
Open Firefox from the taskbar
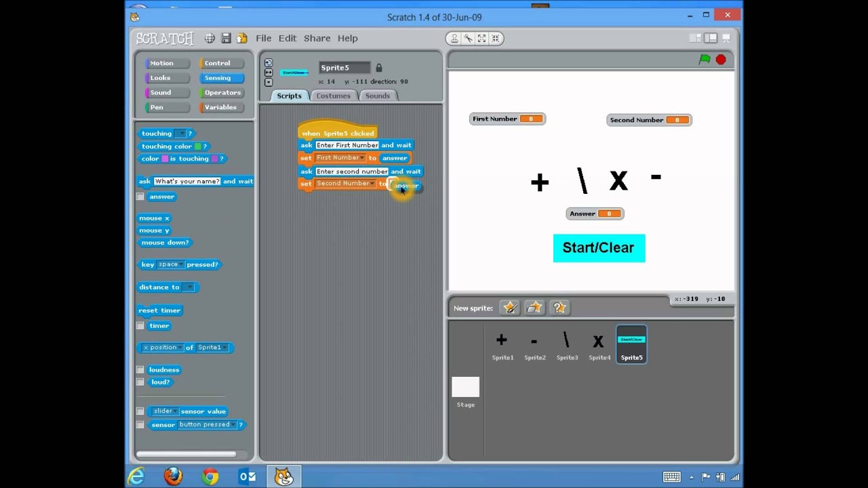174,476
